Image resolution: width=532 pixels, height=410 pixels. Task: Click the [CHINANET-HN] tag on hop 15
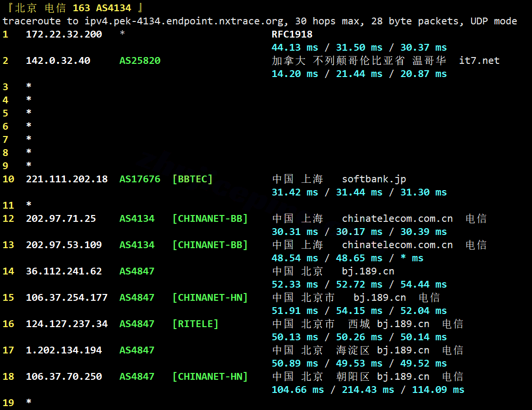tap(210, 298)
